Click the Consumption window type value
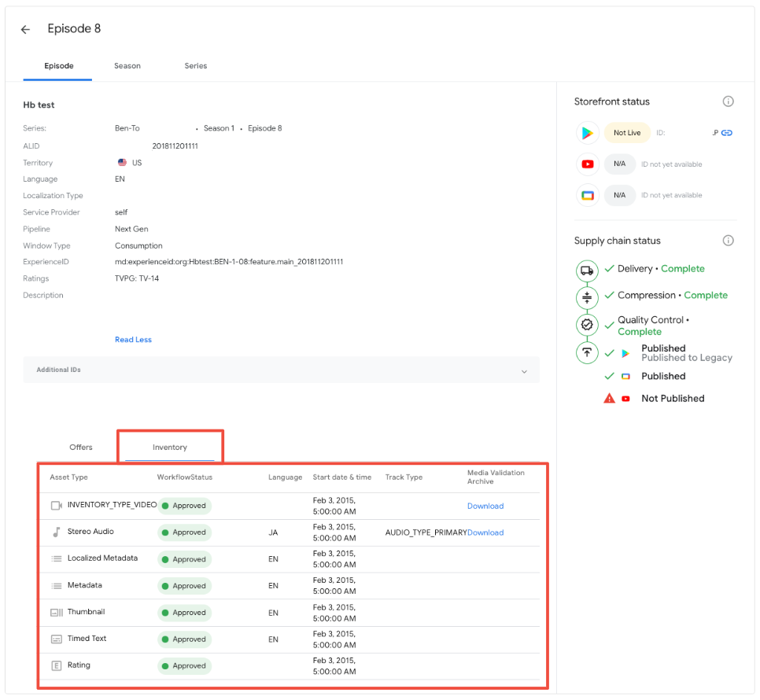This screenshot has height=700, width=760. (138, 245)
